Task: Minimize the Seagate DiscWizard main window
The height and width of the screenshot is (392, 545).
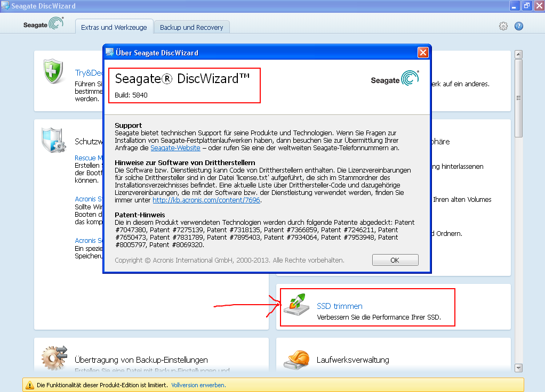Action: 514,6
